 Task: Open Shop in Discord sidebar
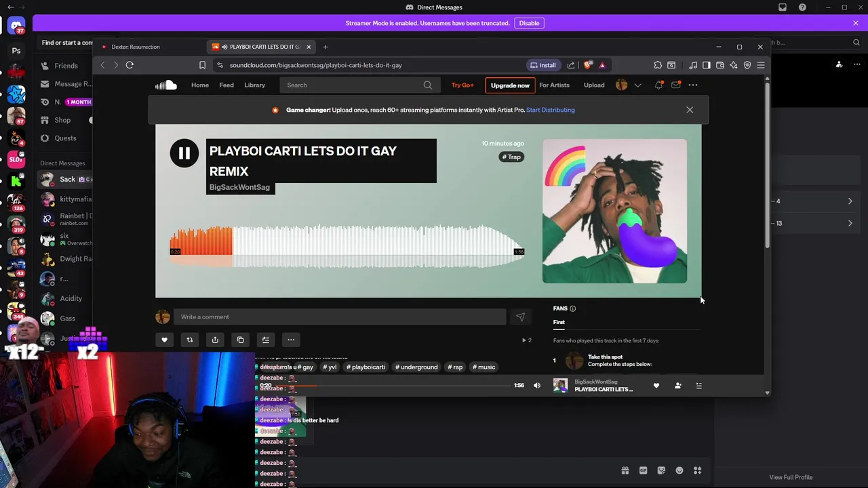pyautogui.click(x=62, y=120)
